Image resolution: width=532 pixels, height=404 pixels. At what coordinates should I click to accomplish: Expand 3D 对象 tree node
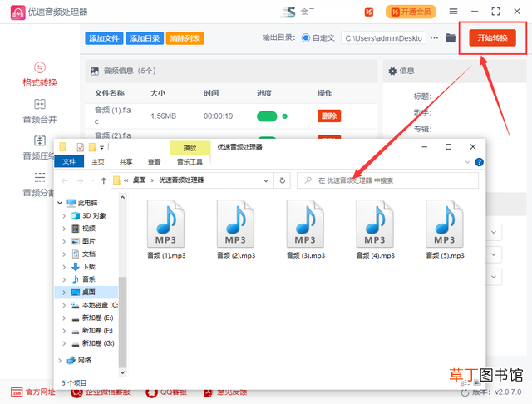[x=64, y=216]
